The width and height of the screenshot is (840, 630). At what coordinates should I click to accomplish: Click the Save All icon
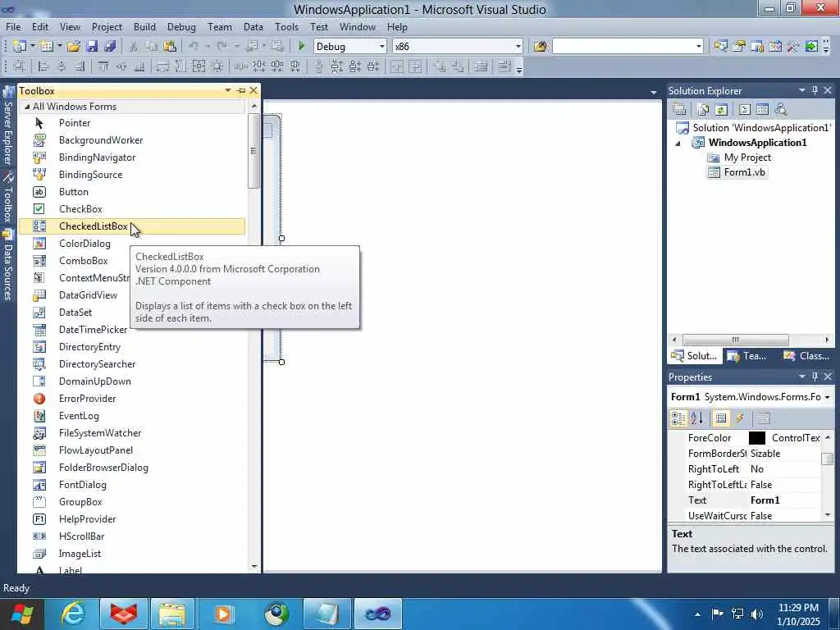(111, 47)
